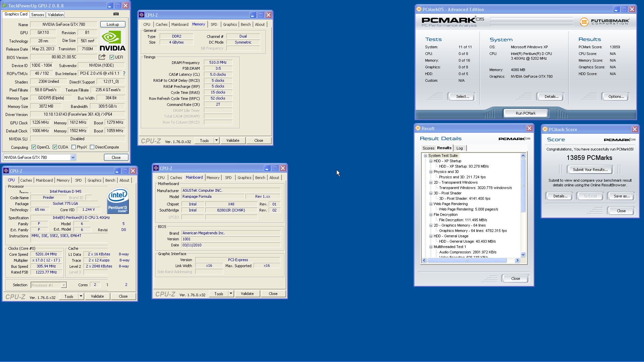Open Tools dropdown arrow in CPU-Z Memory window
This screenshot has height=362, width=644.
[216, 141]
